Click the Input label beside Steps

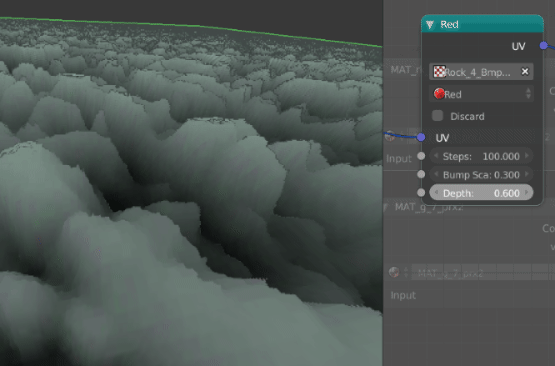tap(399, 159)
